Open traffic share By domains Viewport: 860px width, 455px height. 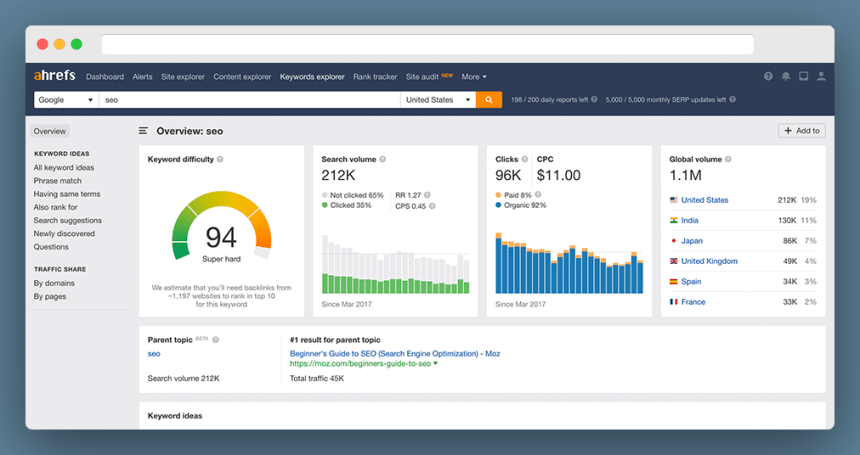pyautogui.click(x=54, y=283)
